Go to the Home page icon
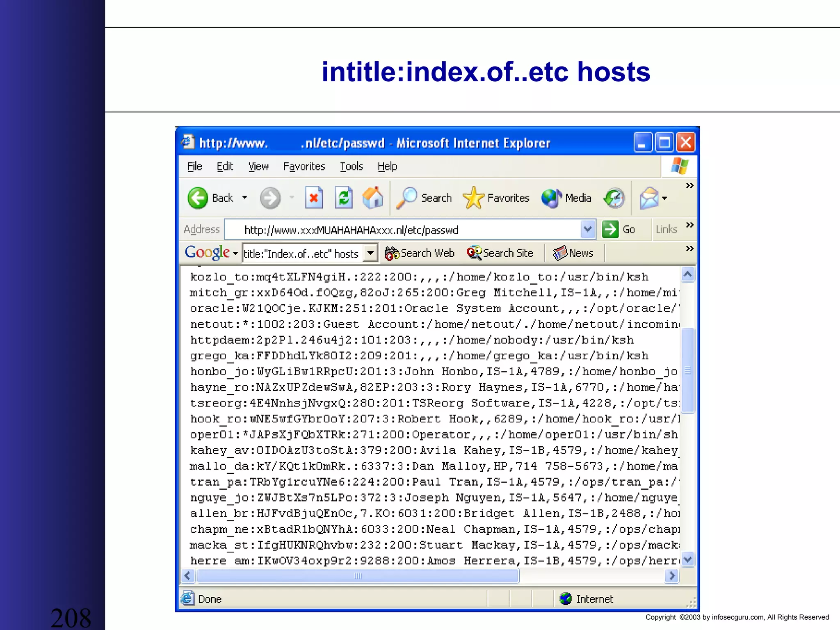Screen dimensions: 840x630 point(372,198)
